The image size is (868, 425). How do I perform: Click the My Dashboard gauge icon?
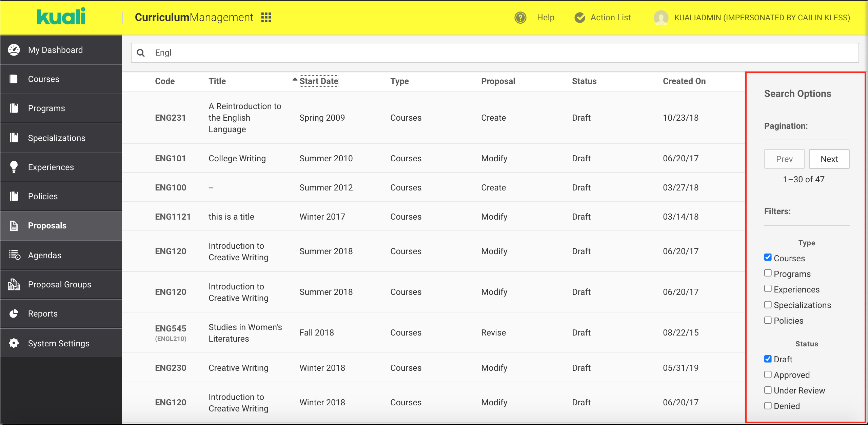point(14,50)
